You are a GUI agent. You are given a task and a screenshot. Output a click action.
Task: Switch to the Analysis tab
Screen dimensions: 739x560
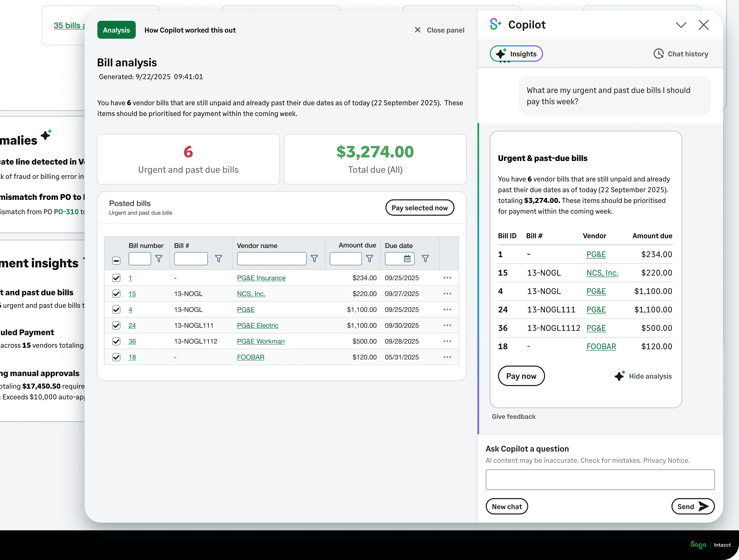click(x=116, y=30)
